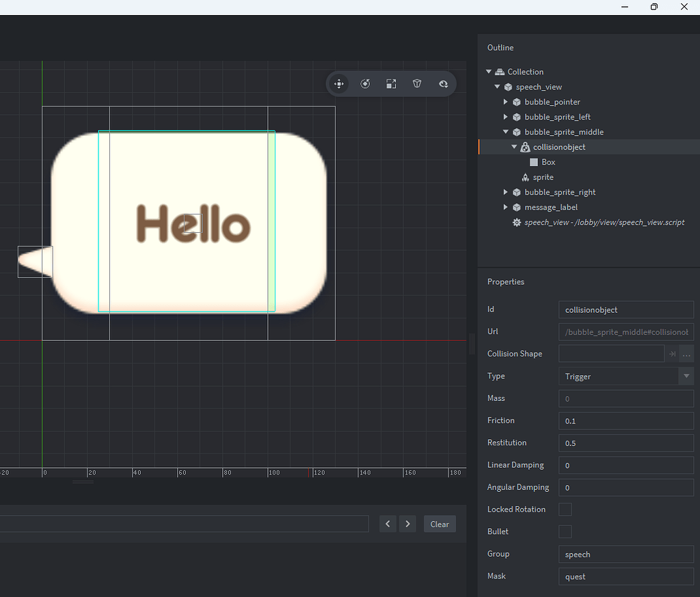700x597 pixels.
Task: Select the speech_view.script item in Outline
Action: coord(604,222)
